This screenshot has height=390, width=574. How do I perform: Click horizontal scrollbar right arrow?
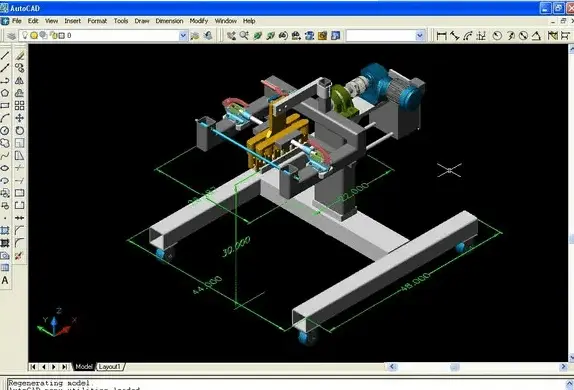[x=563, y=367]
